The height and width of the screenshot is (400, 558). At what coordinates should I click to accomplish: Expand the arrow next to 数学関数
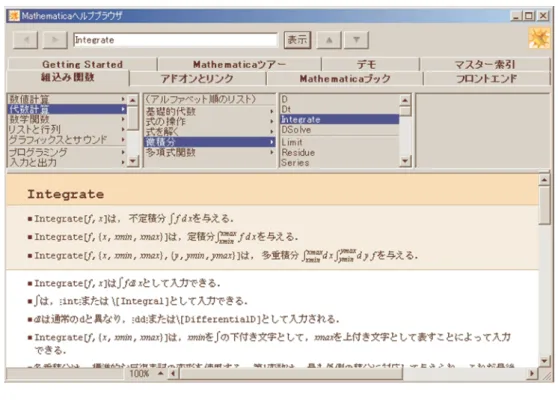(x=123, y=119)
